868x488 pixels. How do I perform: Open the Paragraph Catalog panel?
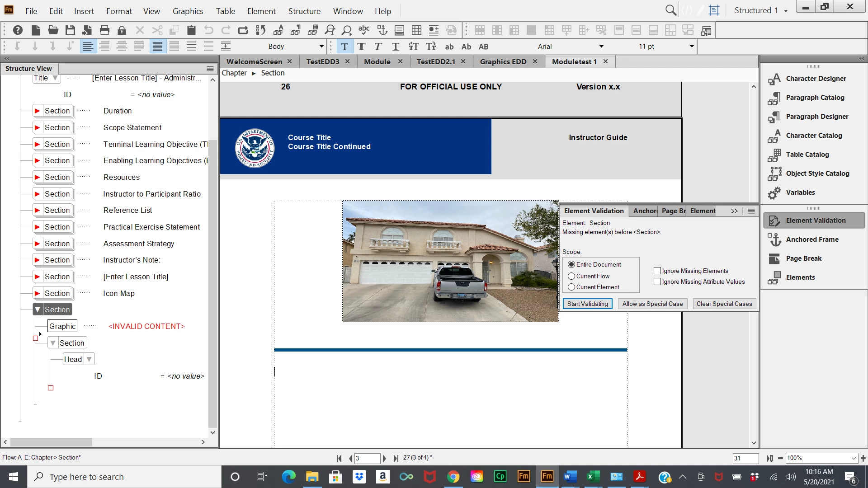pyautogui.click(x=815, y=98)
